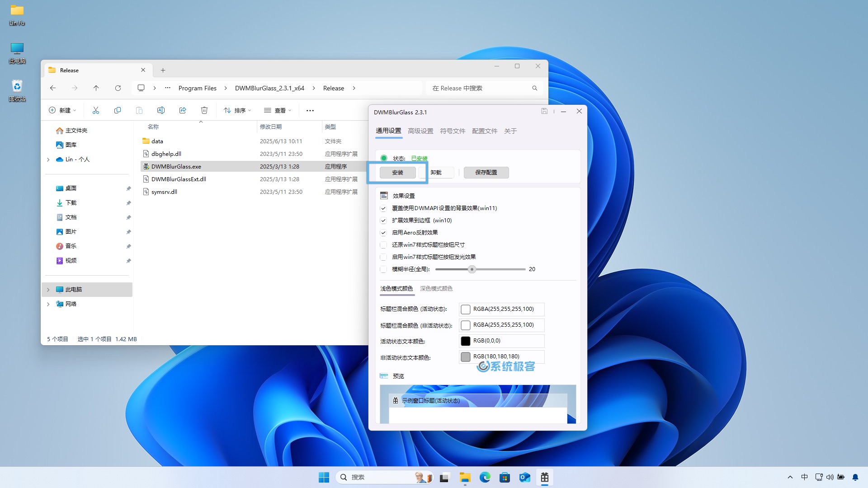Toggle the blur radius (global) checkbox
Viewport: 868px width, 488px height.
tap(383, 269)
